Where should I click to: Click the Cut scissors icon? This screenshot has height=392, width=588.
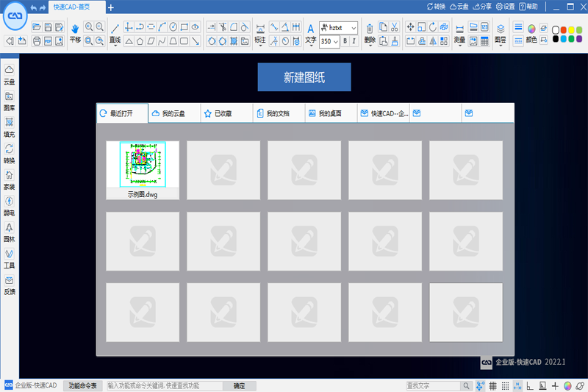click(x=394, y=27)
